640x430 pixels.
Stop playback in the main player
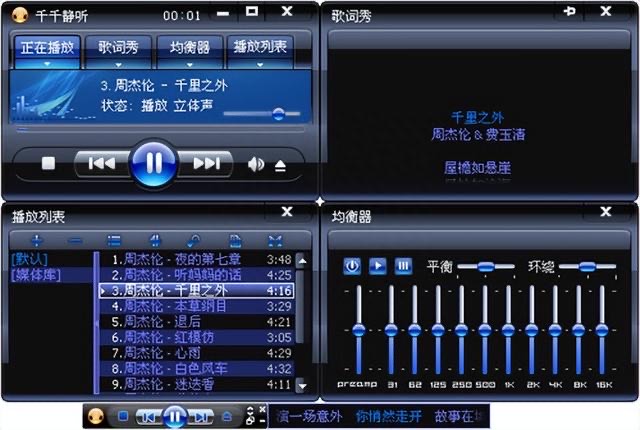[x=48, y=163]
